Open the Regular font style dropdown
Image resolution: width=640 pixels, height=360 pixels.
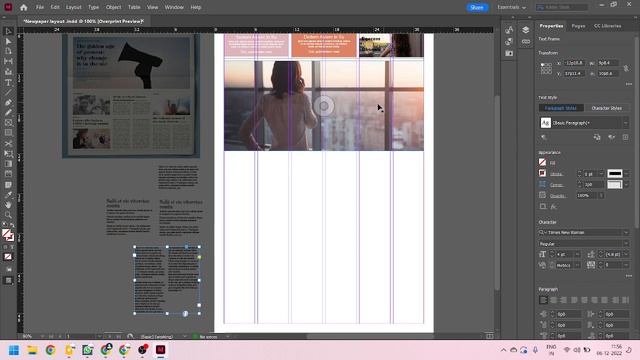pos(626,244)
